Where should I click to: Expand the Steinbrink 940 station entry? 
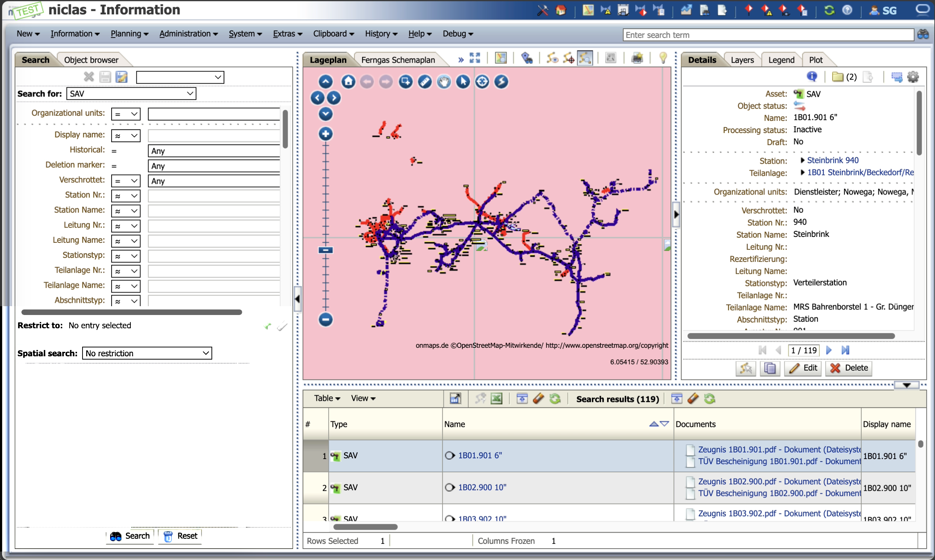pyautogui.click(x=803, y=160)
